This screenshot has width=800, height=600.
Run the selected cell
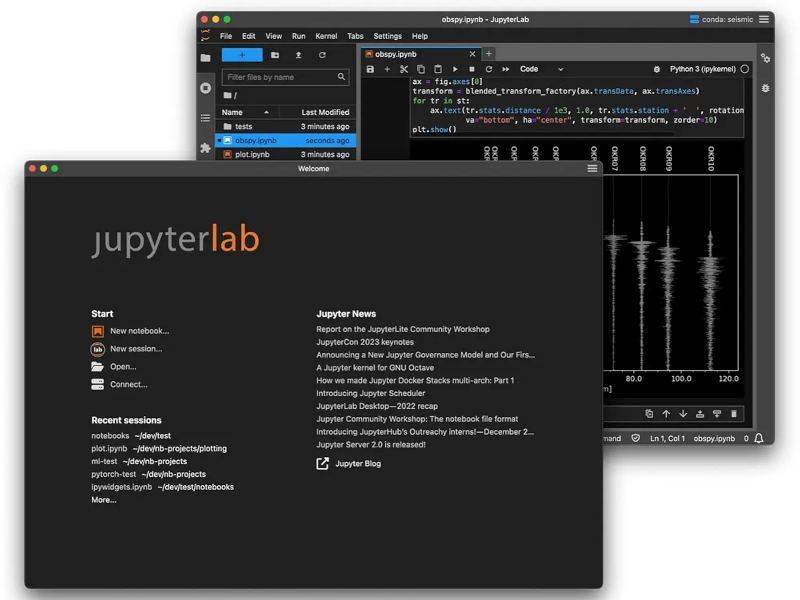point(455,69)
